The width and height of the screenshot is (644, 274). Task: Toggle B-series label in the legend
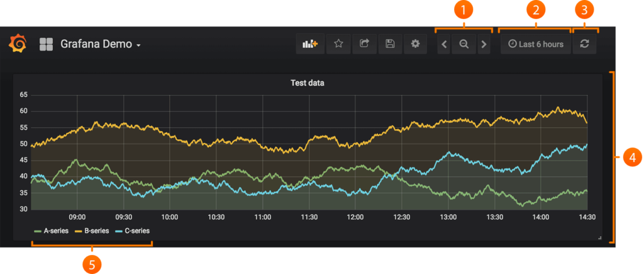point(97,231)
